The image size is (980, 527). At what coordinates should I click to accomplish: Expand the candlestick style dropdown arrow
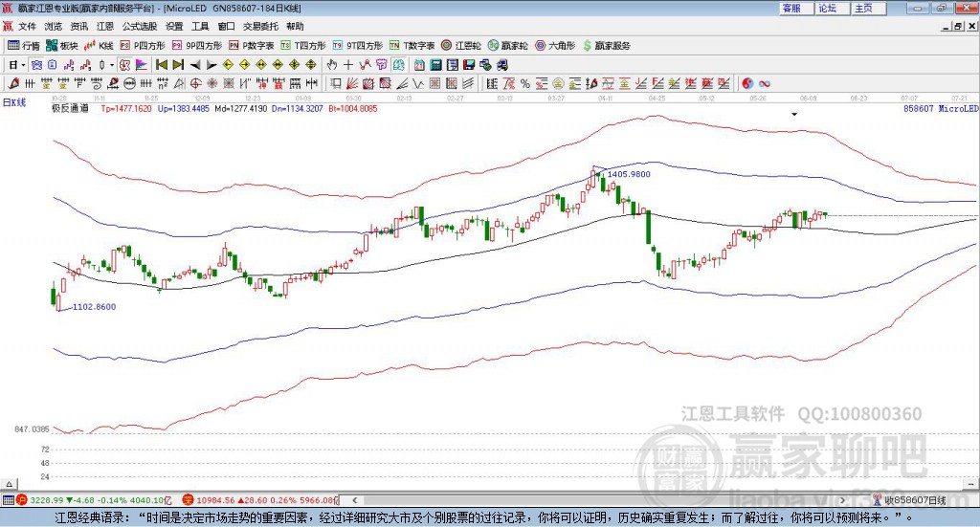(112, 65)
